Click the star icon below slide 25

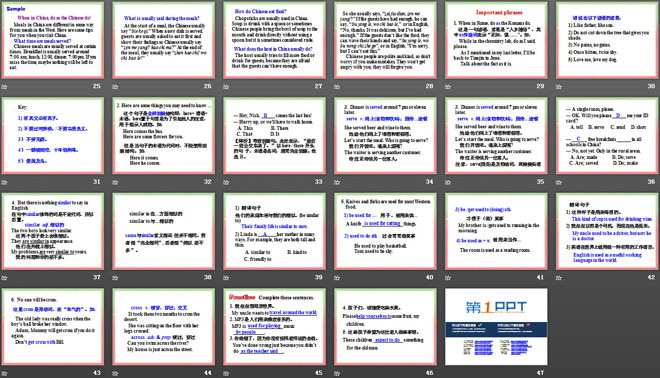coord(4,87)
